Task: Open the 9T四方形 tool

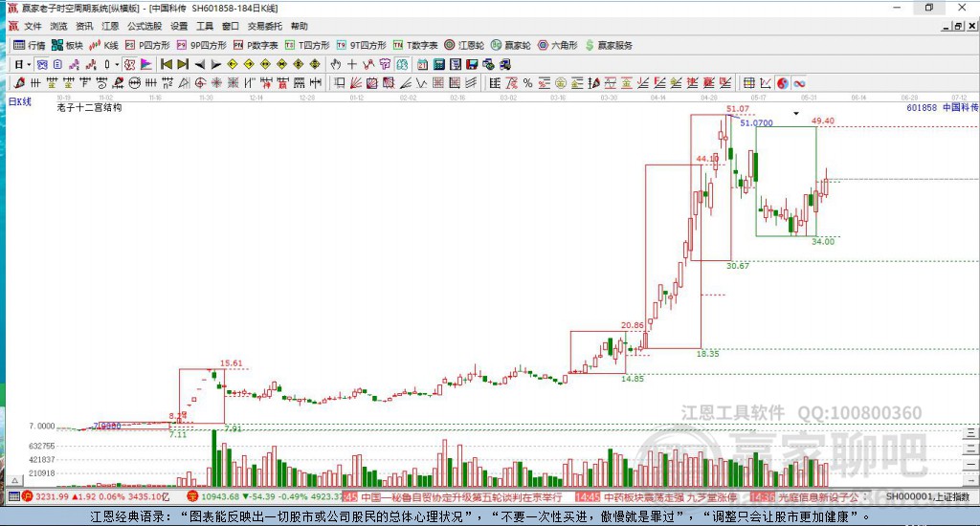Action: click(x=361, y=45)
